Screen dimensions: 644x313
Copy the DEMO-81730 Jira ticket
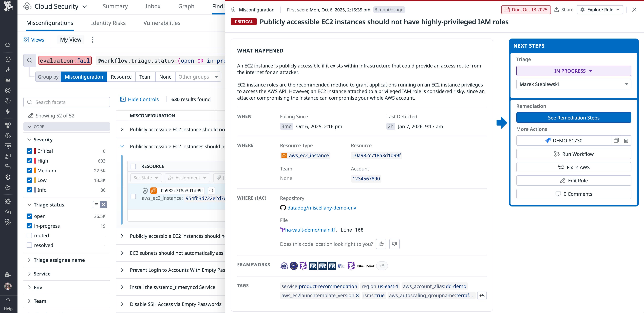pos(616,140)
